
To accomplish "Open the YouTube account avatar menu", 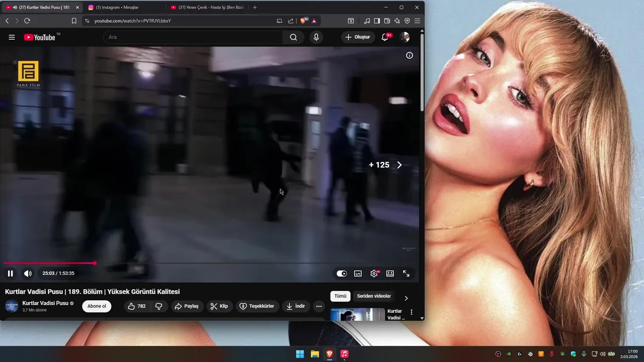I will click(405, 37).
